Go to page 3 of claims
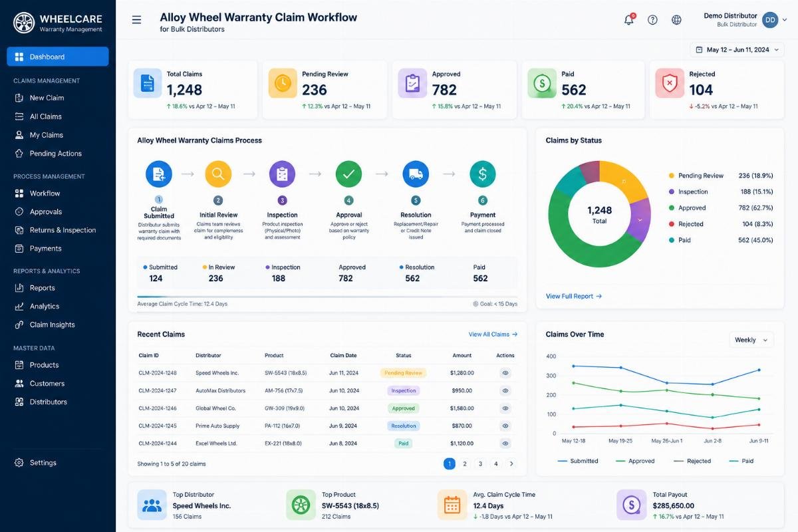Viewport: 798px width, 532px height. click(480, 464)
